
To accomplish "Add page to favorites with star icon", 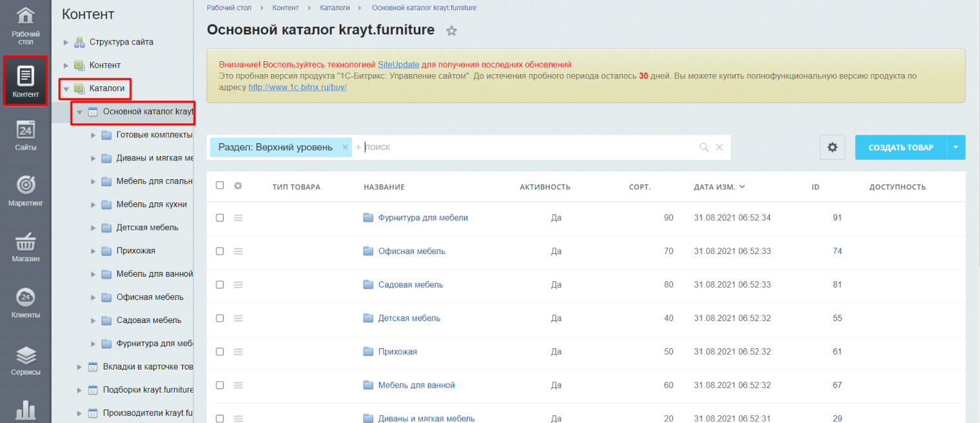I will 451,31.
